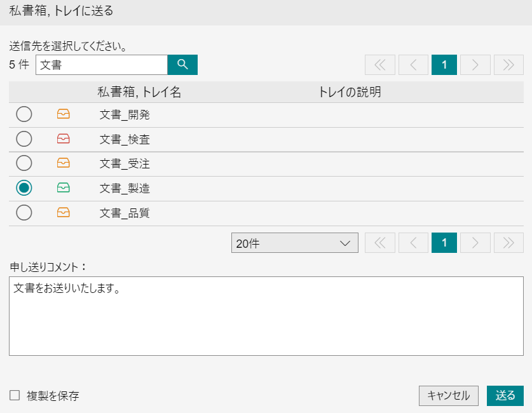Click page 1 in bottom pager
The image size is (532, 413).
(444, 243)
